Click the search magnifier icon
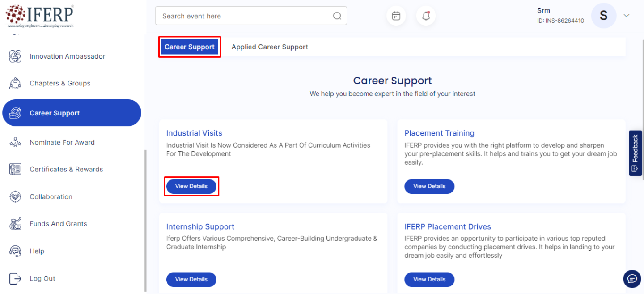The width and height of the screenshot is (644, 294). [x=337, y=16]
